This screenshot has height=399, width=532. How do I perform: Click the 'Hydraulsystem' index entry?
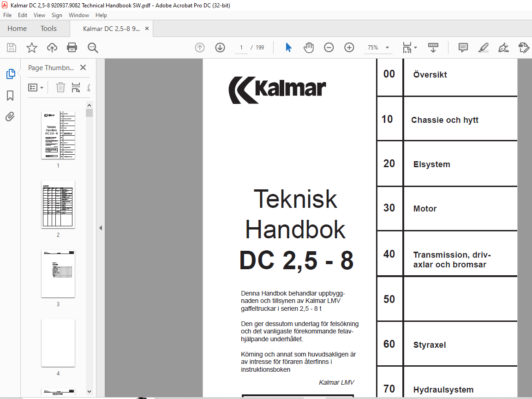pyautogui.click(x=443, y=389)
